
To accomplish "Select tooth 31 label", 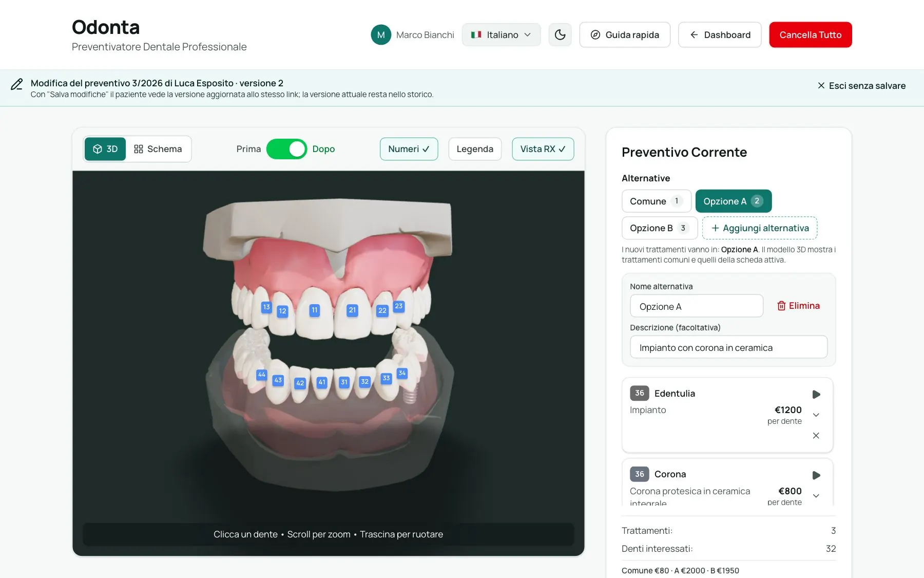I will (x=344, y=382).
